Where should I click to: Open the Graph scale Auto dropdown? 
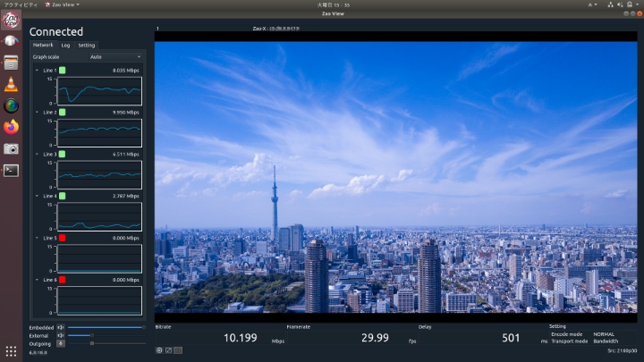(x=115, y=57)
